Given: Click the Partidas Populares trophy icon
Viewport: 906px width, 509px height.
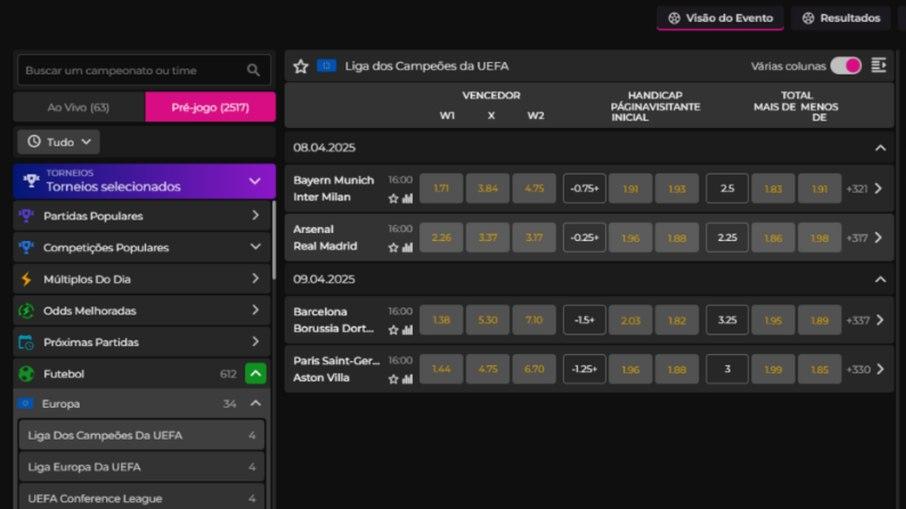Looking at the screenshot, I should 26,216.
